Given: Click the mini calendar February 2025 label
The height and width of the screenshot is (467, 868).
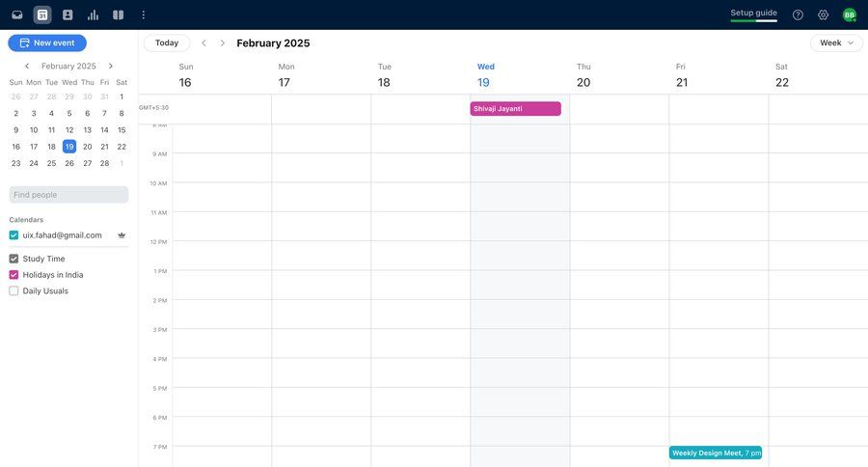Looking at the screenshot, I should click(x=68, y=66).
